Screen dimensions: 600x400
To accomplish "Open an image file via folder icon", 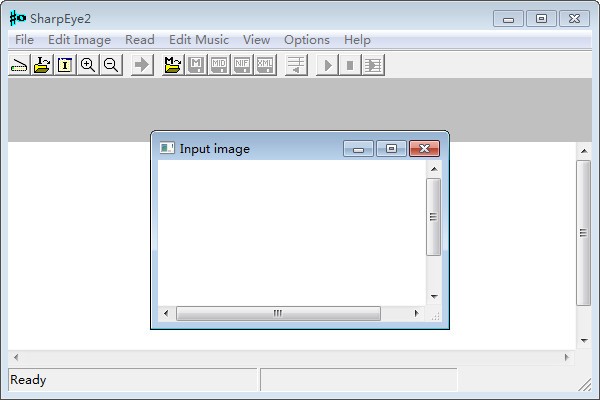I will pyautogui.click(x=42, y=65).
